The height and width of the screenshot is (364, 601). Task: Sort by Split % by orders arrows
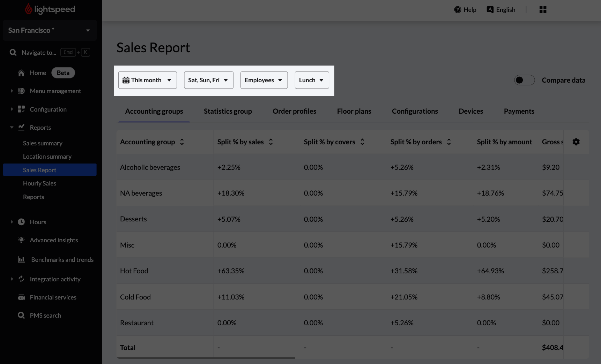449,142
